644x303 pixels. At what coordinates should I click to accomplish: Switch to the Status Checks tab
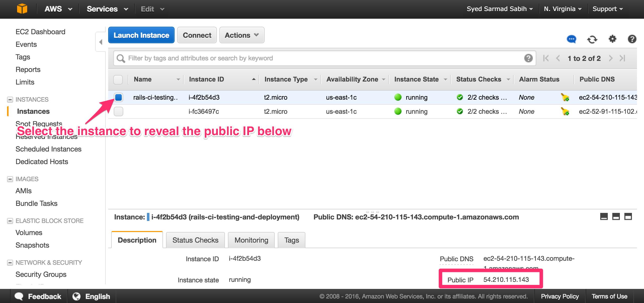click(195, 240)
